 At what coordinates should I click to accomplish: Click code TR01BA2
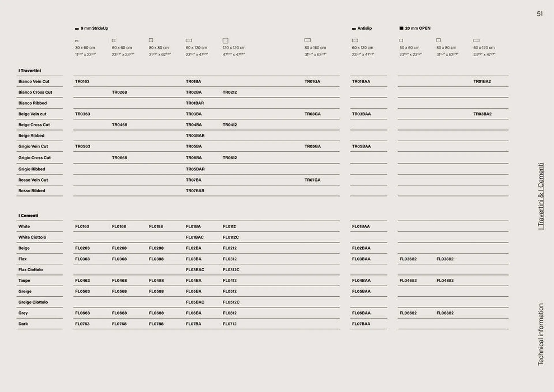[482, 81]
